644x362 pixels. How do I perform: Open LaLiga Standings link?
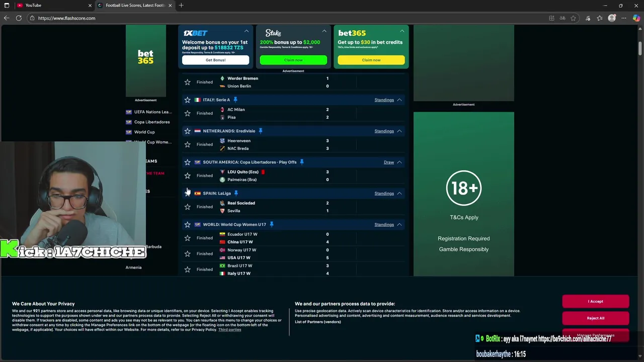point(384,194)
